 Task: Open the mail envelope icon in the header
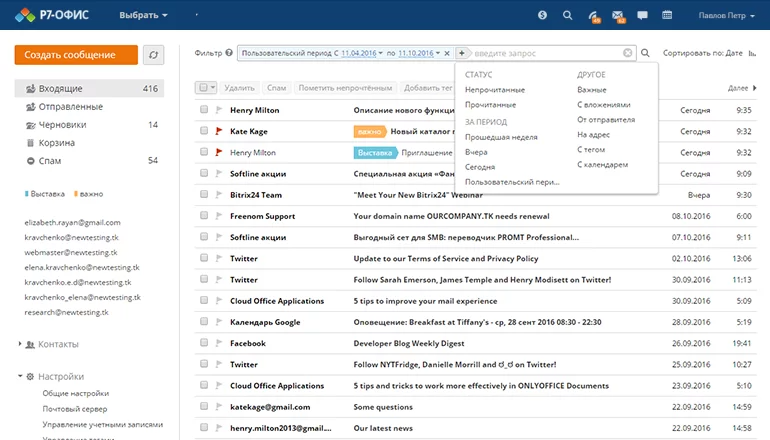[618, 16]
